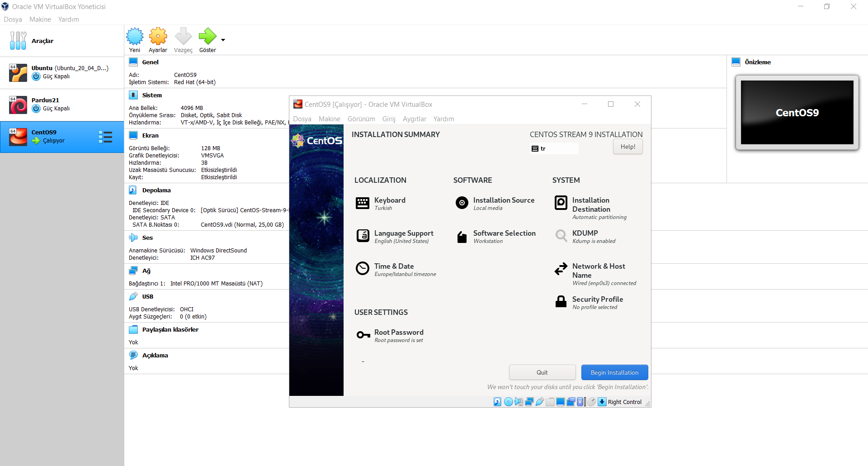Select Araçlar tools entry
This screenshot has height=466, width=868.
pos(62,41)
